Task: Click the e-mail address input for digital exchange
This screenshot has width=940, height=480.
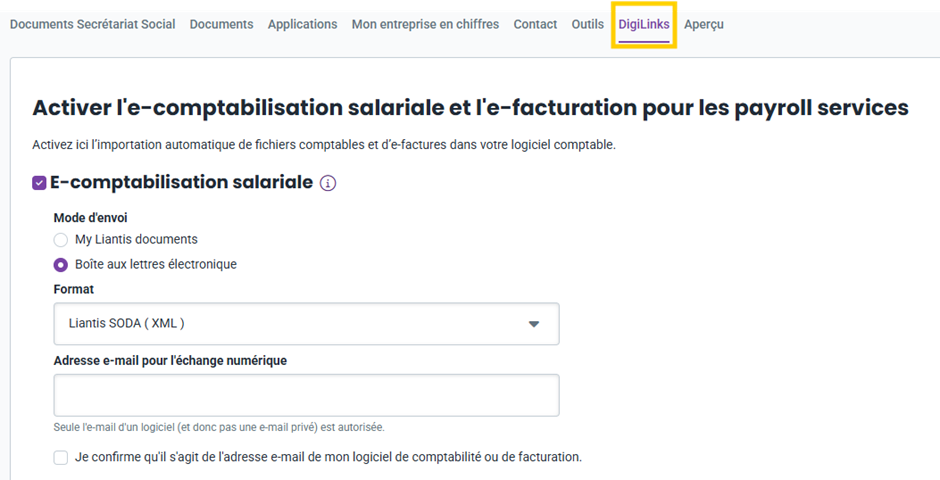Action: tap(306, 396)
